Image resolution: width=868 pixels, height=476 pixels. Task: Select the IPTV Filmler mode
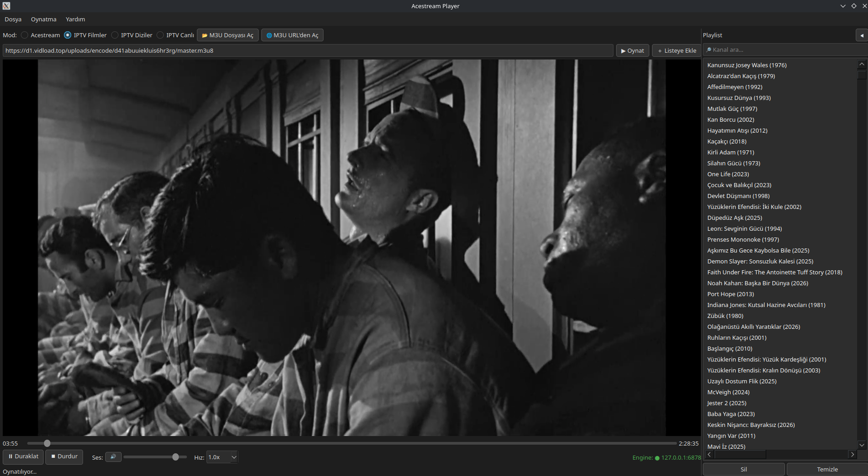[68, 35]
